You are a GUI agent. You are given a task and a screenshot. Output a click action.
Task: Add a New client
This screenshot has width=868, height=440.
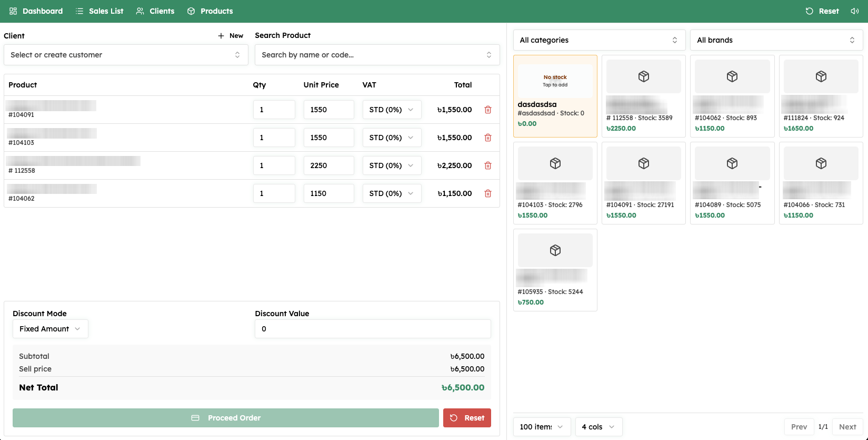click(x=231, y=36)
